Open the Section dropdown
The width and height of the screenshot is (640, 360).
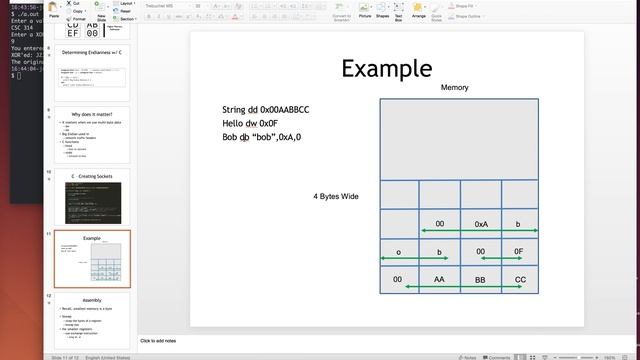pyautogui.click(x=124, y=19)
